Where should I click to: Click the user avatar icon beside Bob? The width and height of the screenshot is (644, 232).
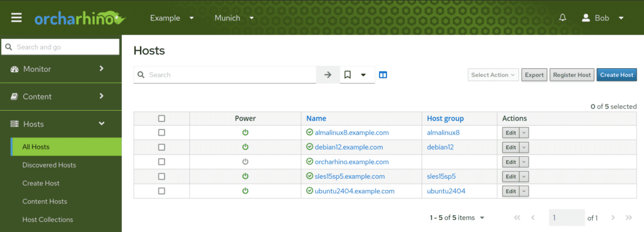click(x=586, y=18)
